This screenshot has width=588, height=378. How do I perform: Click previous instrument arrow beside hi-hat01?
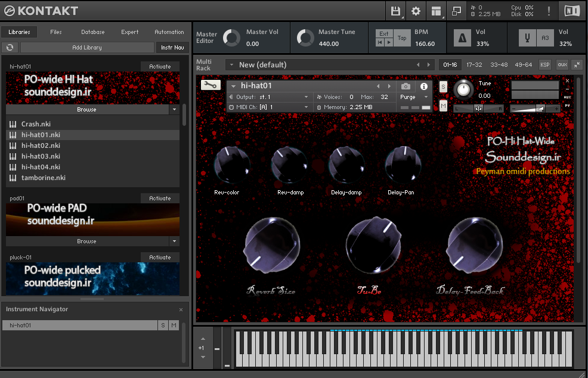click(378, 86)
